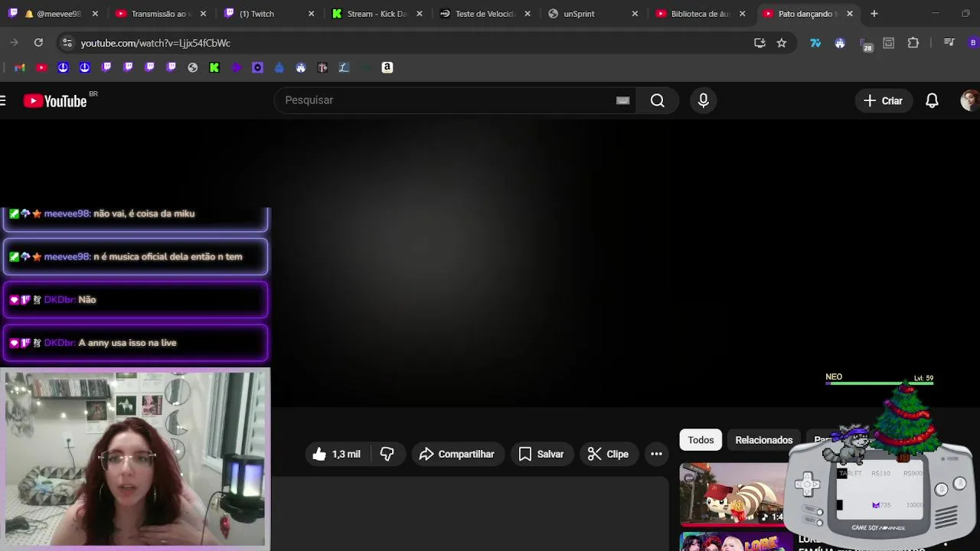Open the Gmail bookmark icon
This screenshot has height=551, width=980.
coord(20,67)
